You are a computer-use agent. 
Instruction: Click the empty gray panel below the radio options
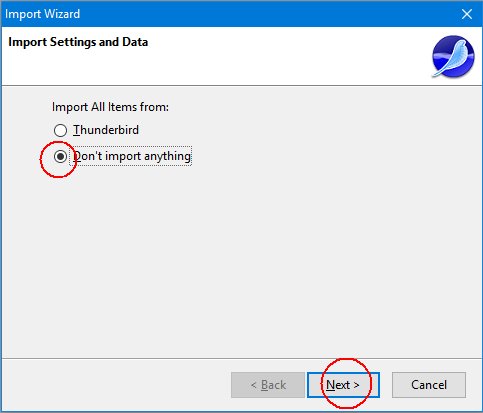[241, 260]
